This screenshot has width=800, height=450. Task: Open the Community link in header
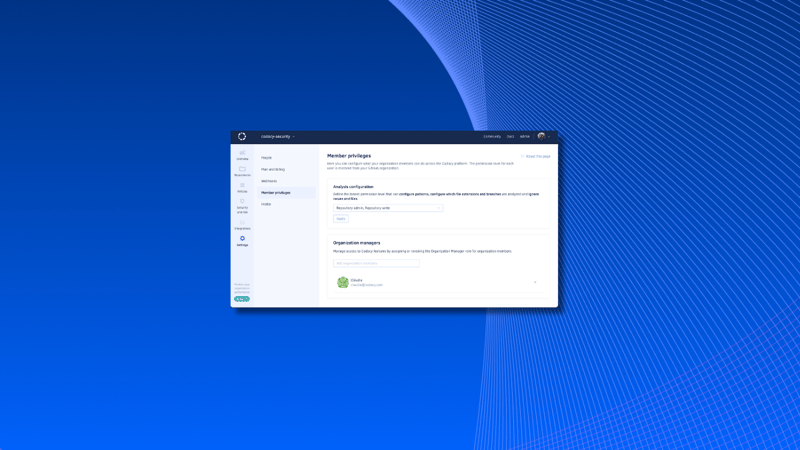tap(492, 137)
